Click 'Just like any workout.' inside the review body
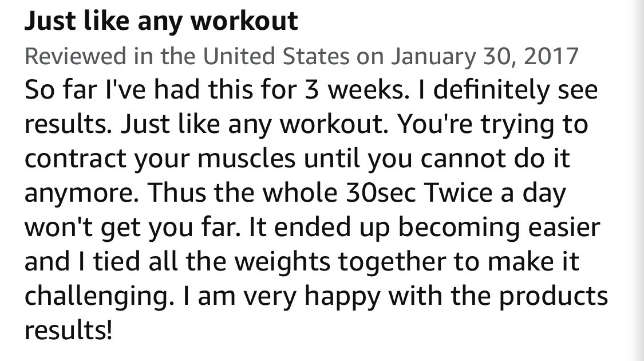This screenshot has width=644, height=361. 254,124
